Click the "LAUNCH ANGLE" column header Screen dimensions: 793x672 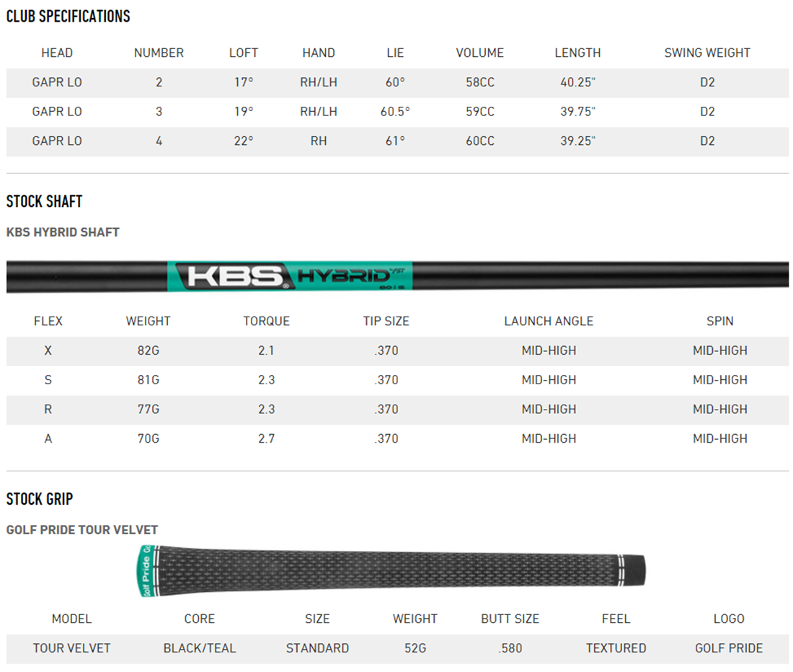pyautogui.click(x=549, y=322)
